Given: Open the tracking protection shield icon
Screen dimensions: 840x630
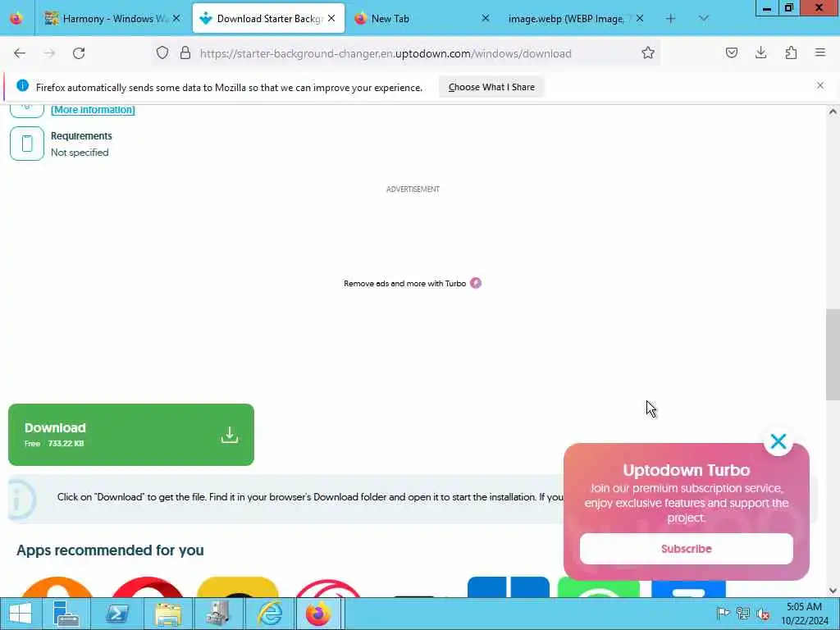Looking at the screenshot, I should point(162,52).
